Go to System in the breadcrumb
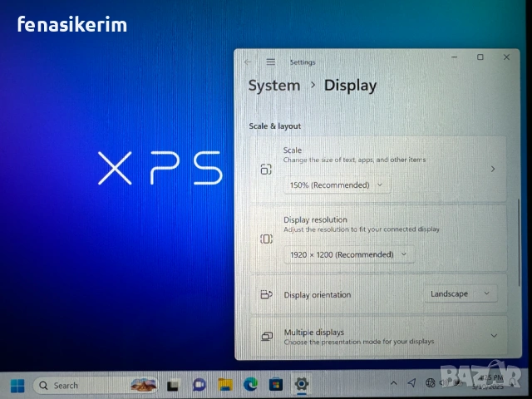This screenshot has width=532, height=399. pyautogui.click(x=273, y=85)
